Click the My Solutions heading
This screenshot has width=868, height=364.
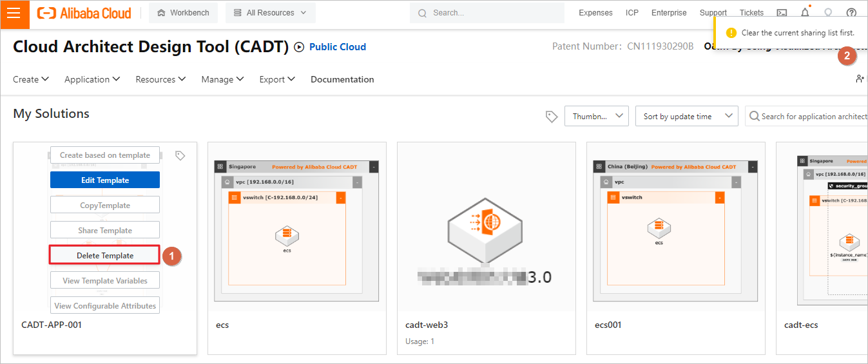pos(51,114)
